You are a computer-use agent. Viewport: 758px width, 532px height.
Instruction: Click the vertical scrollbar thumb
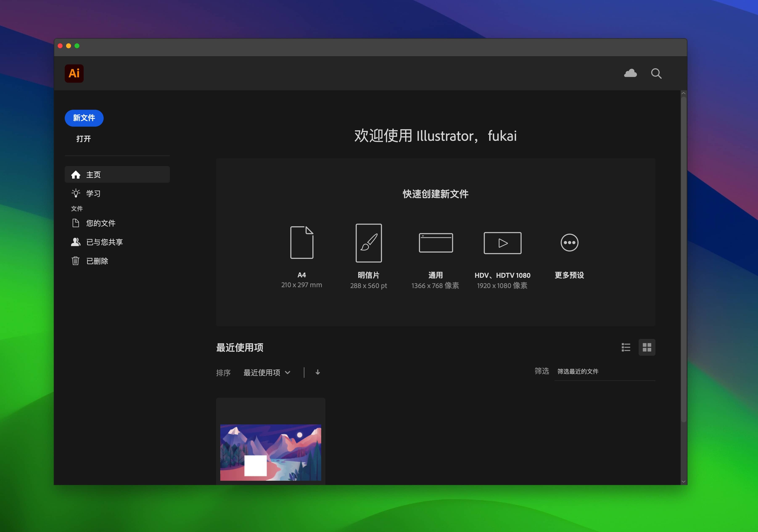pyautogui.click(x=683, y=259)
